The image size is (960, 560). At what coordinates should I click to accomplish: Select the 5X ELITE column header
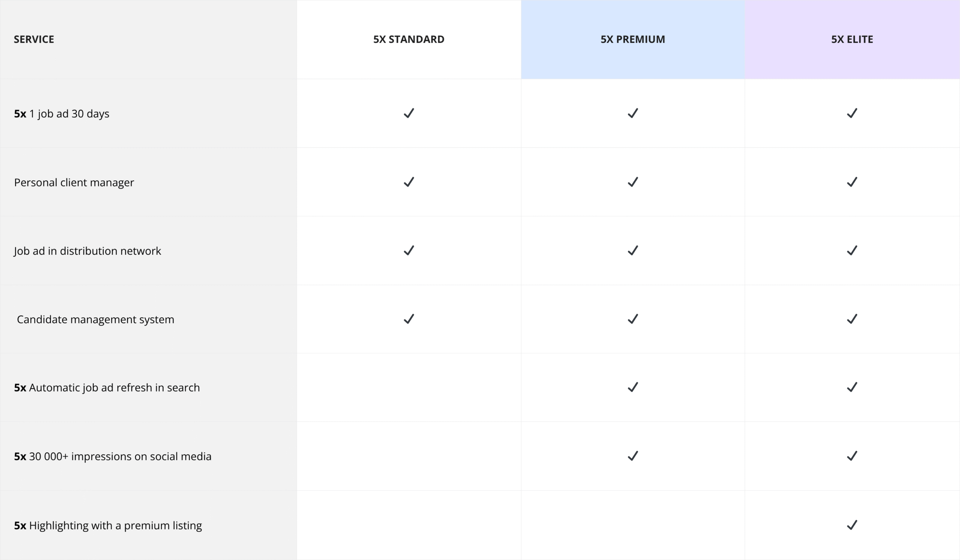pos(852,39)
